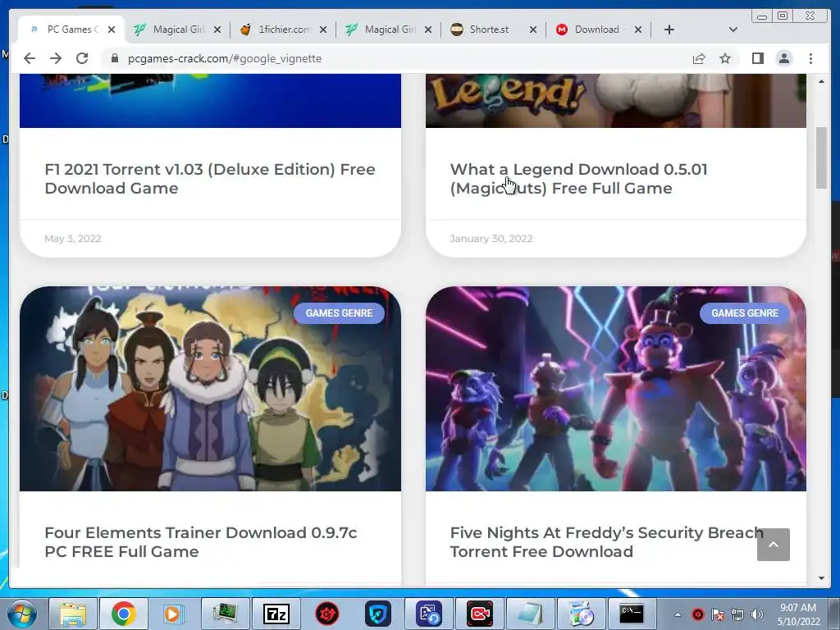Click the Chrome icon in the taskbar
The image size is (840, 630).
coord(124,614)
